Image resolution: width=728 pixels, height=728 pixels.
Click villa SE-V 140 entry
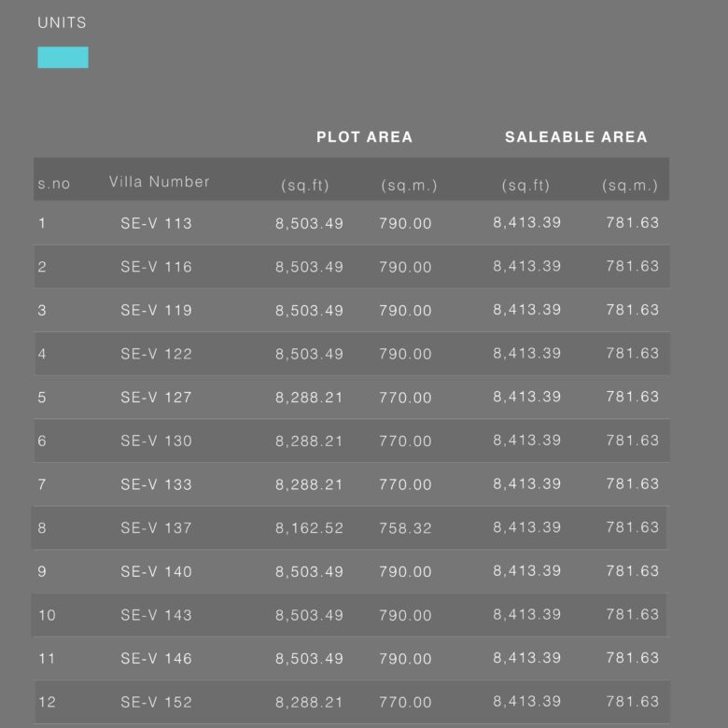tap(156, 571)
